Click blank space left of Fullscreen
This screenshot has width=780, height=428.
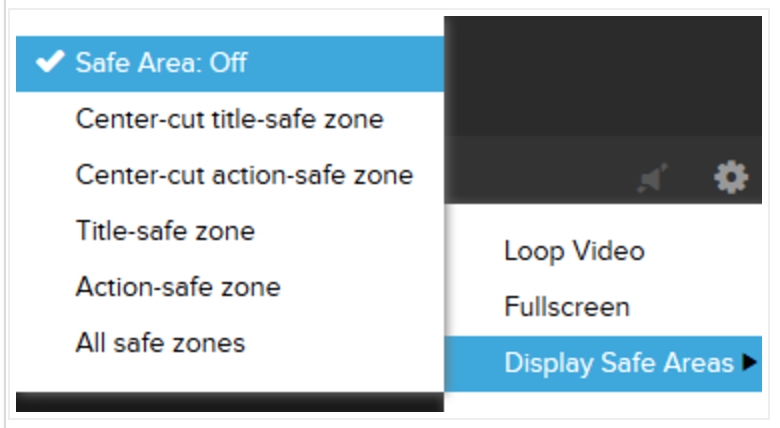click(474, 307)
